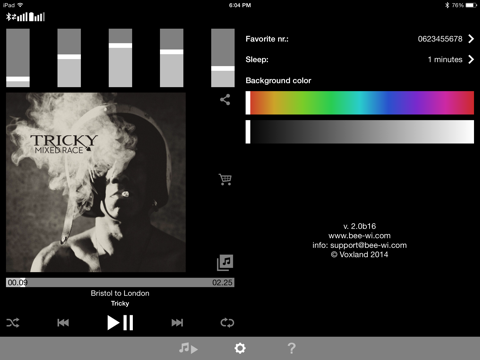Adjust the third equalizer band slider
The width and height of the screenshot is (480, 360).
120,58
